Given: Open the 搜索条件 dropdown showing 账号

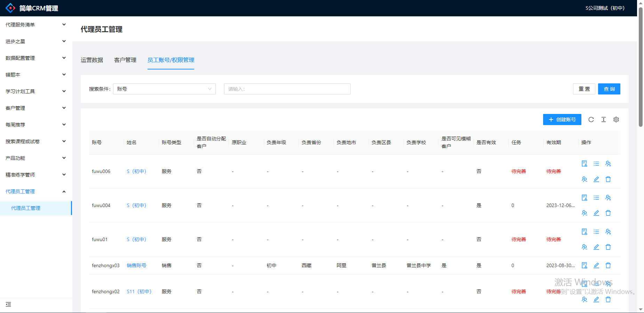Looking at the screenshot, I should [164, 89].
